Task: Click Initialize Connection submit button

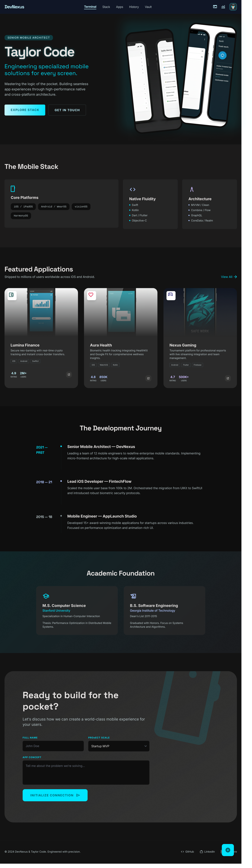Action: coord(55,795)
